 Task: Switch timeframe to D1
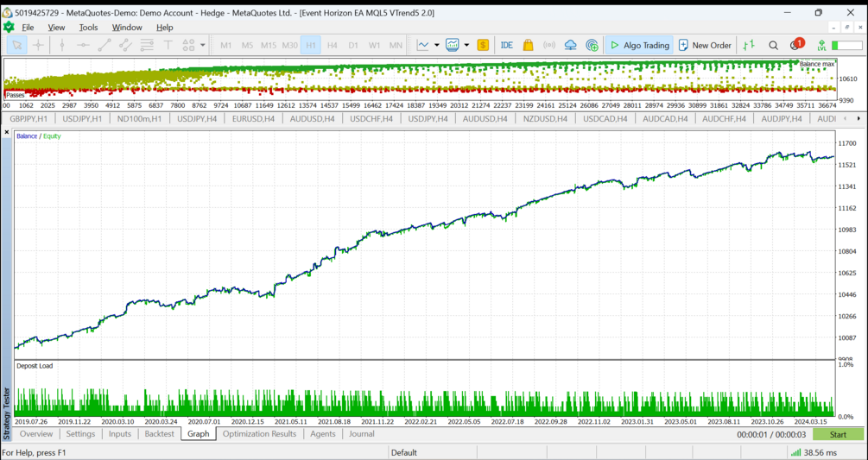[x=353, y=46]
